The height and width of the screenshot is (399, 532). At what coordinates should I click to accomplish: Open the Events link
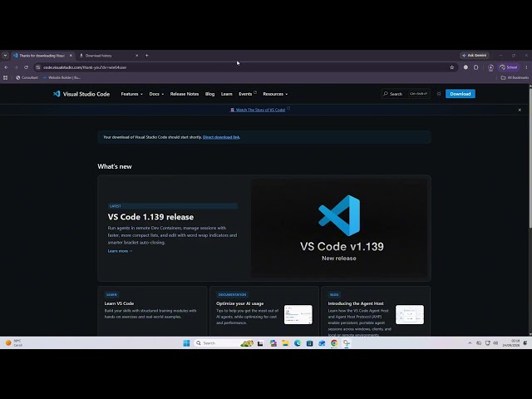[248, 94]
